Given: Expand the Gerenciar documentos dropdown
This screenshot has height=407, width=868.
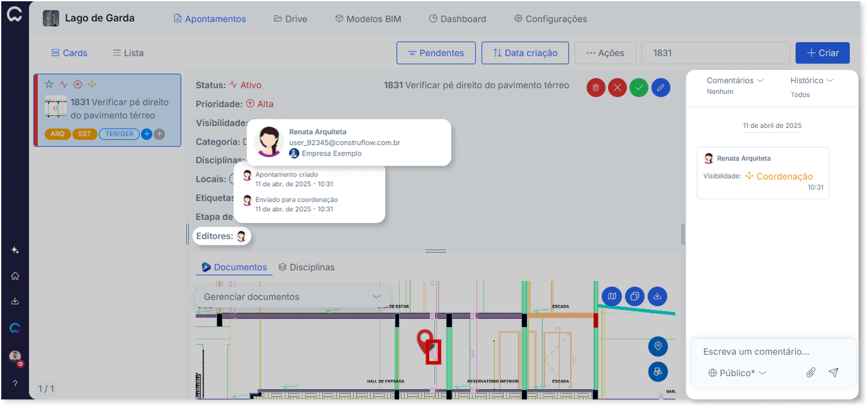Looking at the screenshot, I should (293, 297).
